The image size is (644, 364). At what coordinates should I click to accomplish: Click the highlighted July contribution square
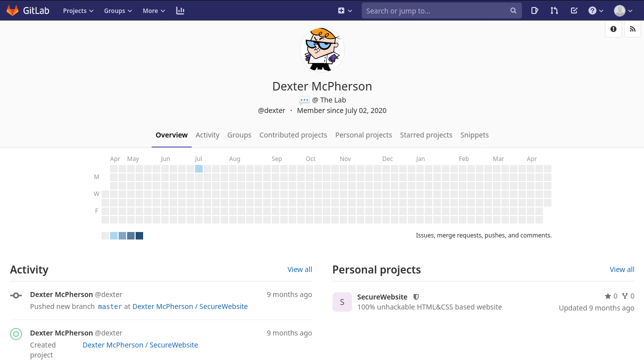tap(199, 169)
